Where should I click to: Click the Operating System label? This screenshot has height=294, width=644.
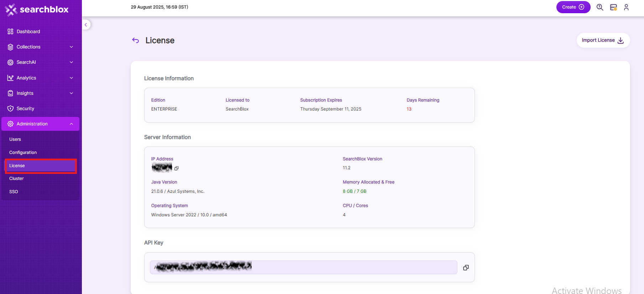pyautogui.click(x=169, y=206)
